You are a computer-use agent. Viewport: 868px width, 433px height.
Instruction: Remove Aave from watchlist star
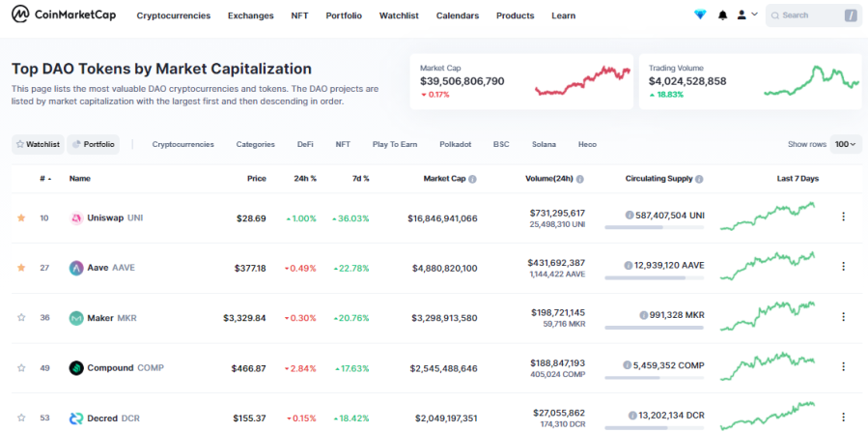[x=21, y=268]
